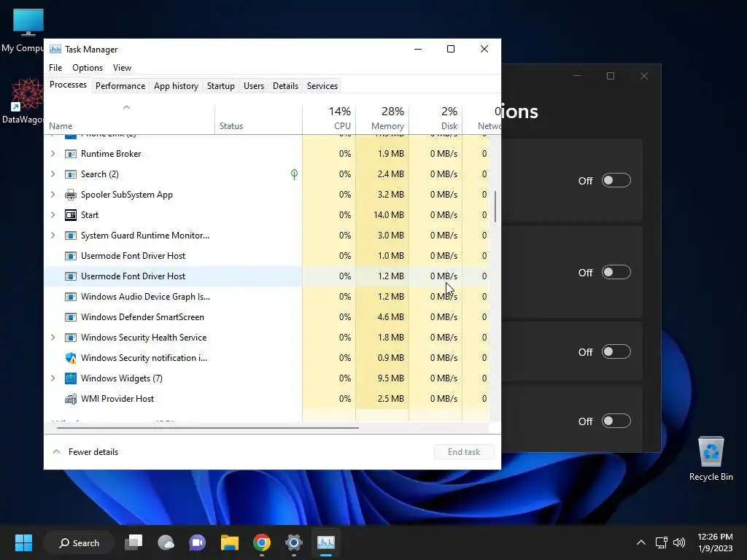Switch to the Startup tab
Viewport: 747px width, 560px height.
(x=220, y=86)
